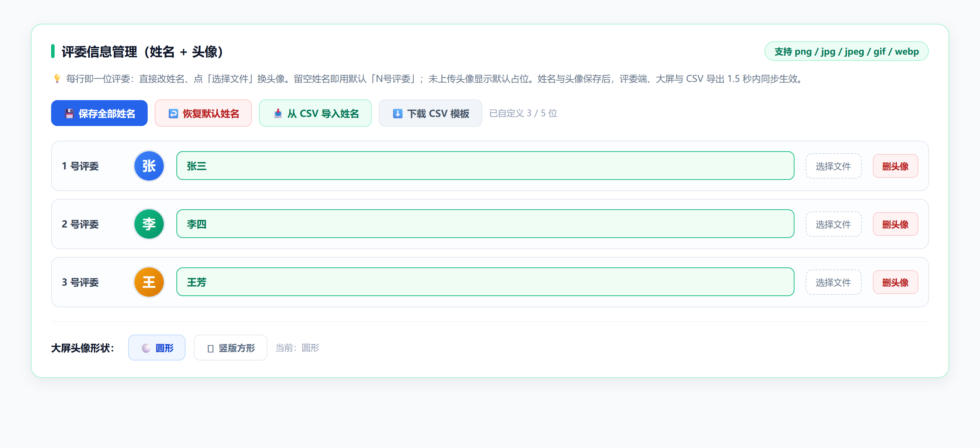Click the 当前：圆形 status text

pos(297,348)
